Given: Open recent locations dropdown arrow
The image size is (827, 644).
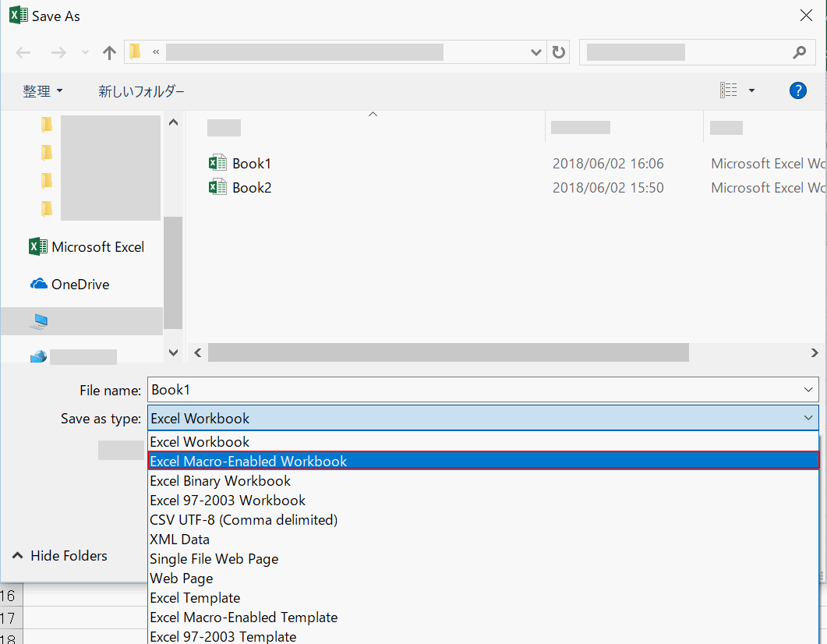Looking at the screenshot, I should [x=85, y=53].
